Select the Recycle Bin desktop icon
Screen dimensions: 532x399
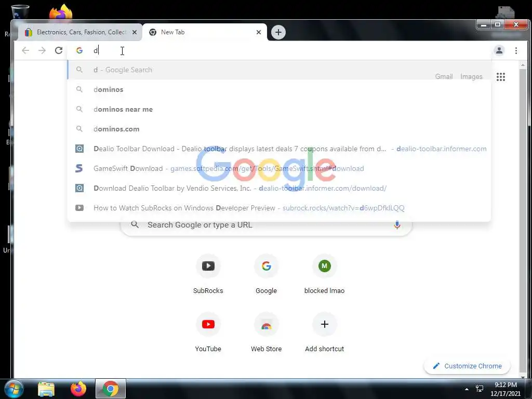click(20, 11)
